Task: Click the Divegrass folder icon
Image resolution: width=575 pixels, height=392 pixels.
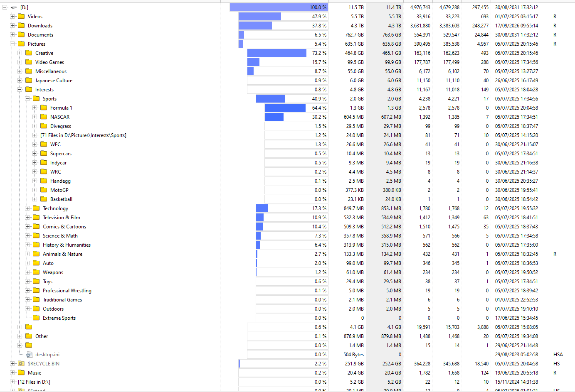Action: click(44, 126)
